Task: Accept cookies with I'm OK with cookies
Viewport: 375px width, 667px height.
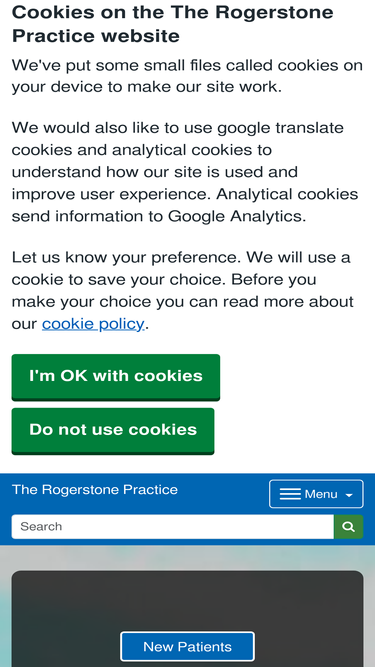Action: (116, 377)
